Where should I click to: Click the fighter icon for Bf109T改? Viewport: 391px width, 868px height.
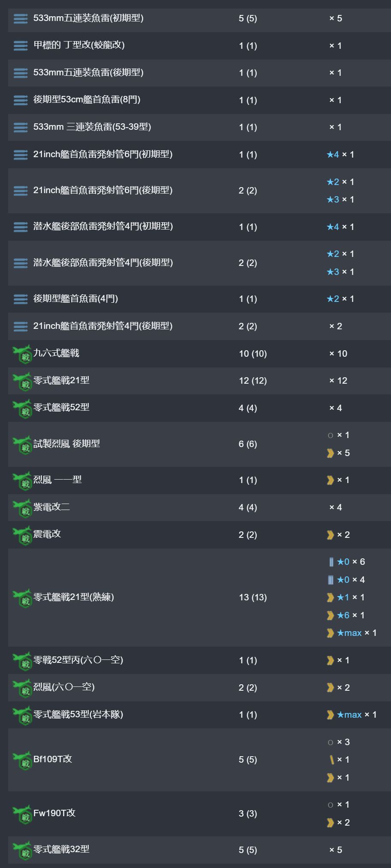point(22,760)
